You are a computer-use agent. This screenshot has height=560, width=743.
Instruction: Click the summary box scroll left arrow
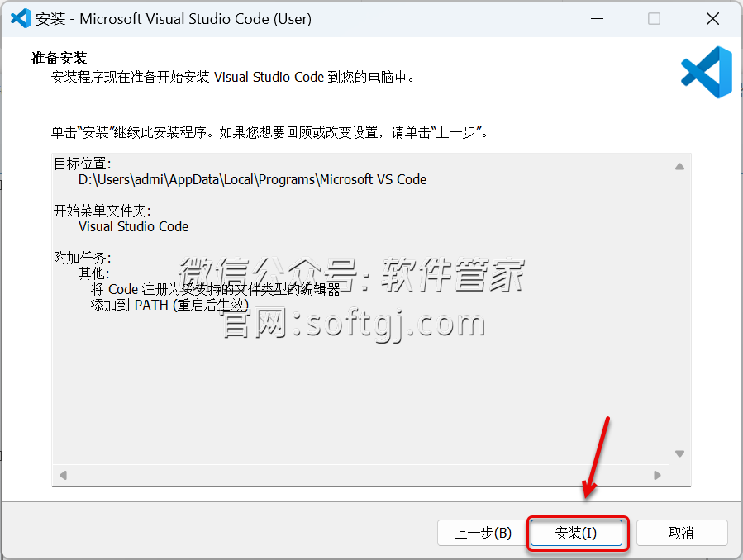click(63, 475)
